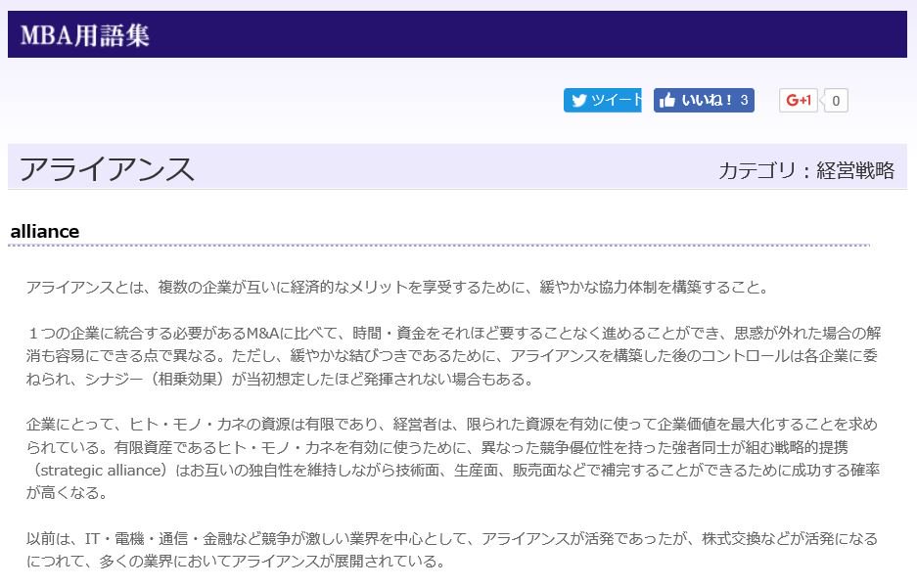Click the paragraph beginning 企業にとって、ヒト・モノ・カネ
The width and height of the screenshot is (917, 588).
453,458
